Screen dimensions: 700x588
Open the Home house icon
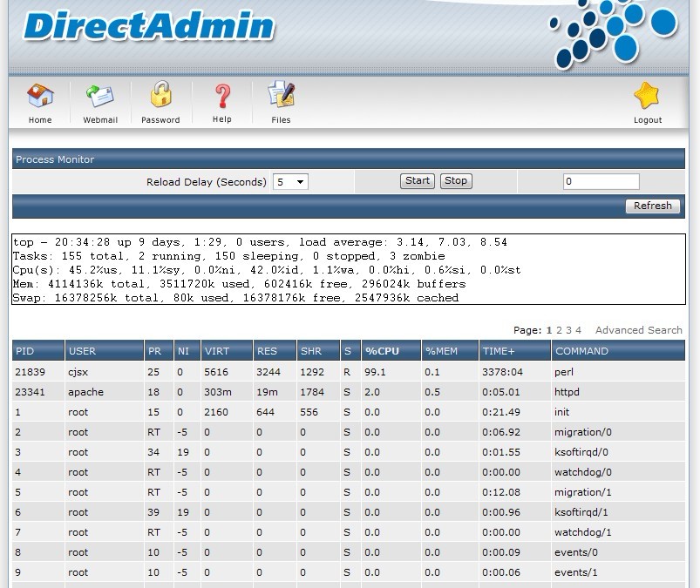click(40, 96)
